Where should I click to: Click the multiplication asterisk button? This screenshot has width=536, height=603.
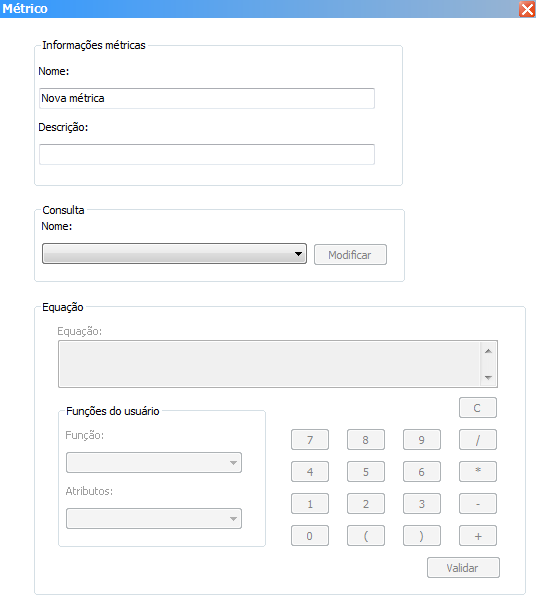click(x=478, y=471)
